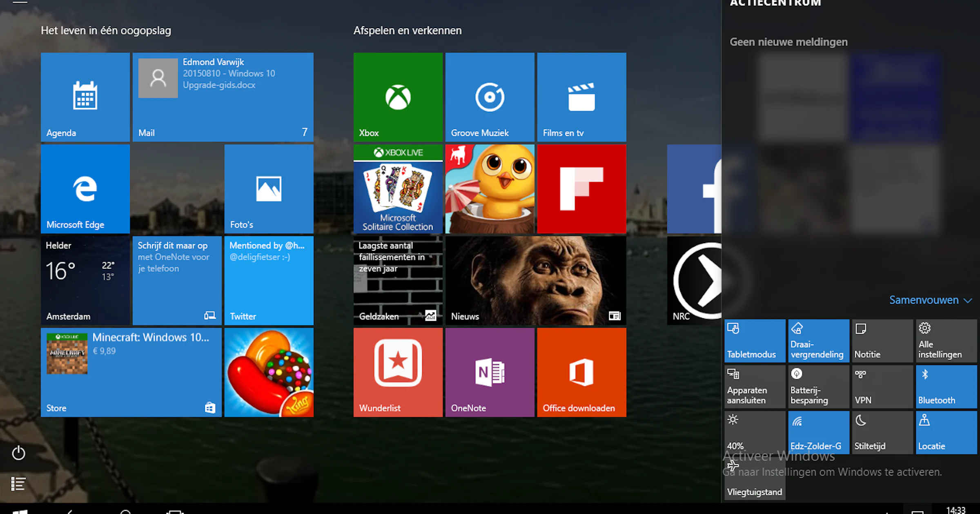The width and height of the screenshot is (980, 514).
Task: Open Store tile showing Minecraft
Action: (x=131, y=372)
